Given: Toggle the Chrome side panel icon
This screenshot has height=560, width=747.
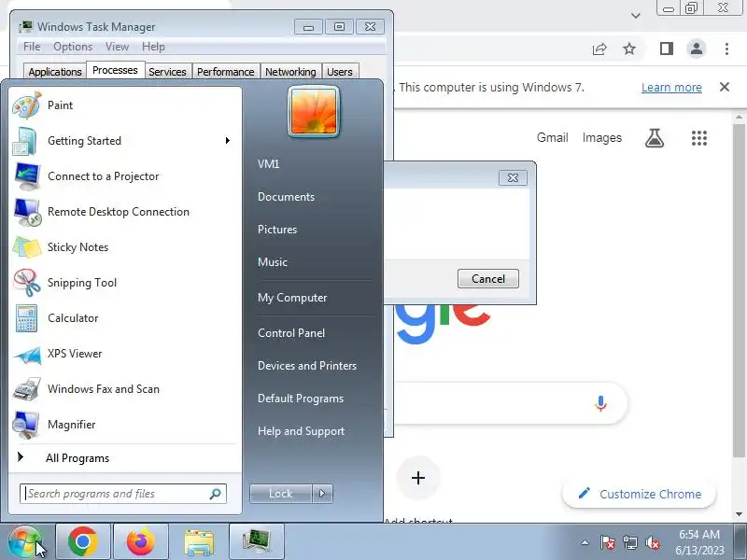Looking at the screenshot, I should pyautogui.click(x=667, y=49).
